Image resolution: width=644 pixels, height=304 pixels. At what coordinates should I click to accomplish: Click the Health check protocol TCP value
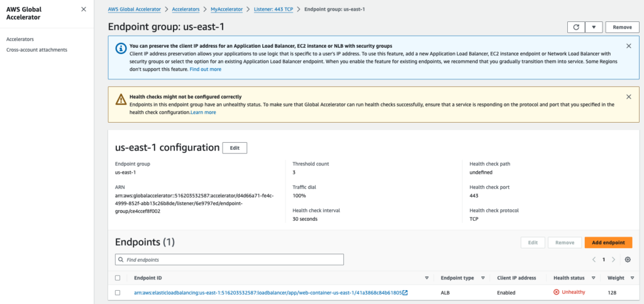(x=474, y=219)
